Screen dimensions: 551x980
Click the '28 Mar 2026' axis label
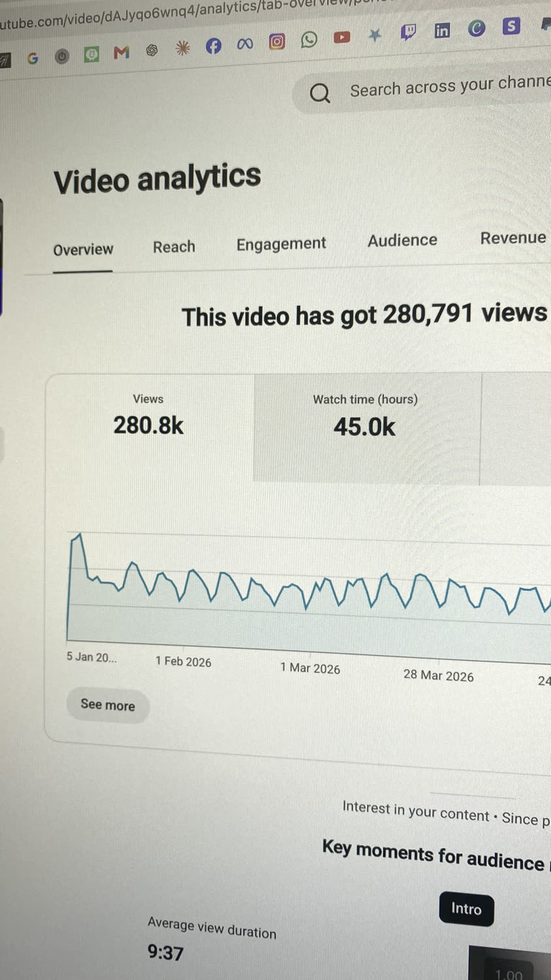point(439,676)
